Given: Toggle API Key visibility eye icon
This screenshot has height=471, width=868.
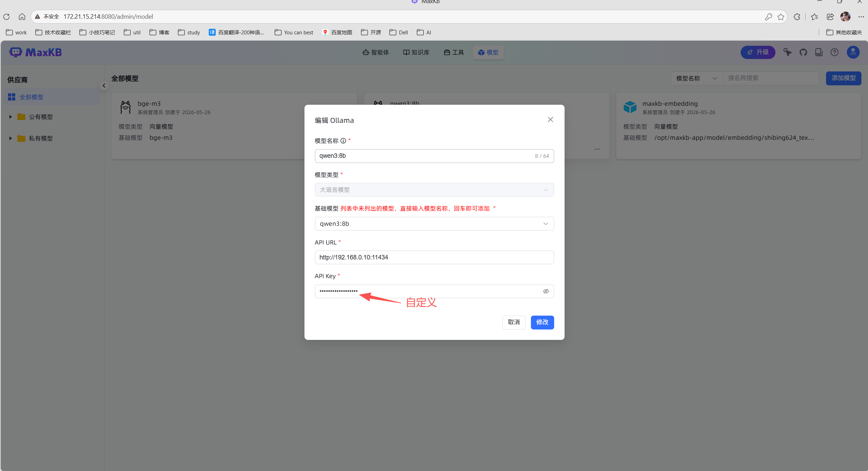Looking at the screenshot, I should [546, 291].
